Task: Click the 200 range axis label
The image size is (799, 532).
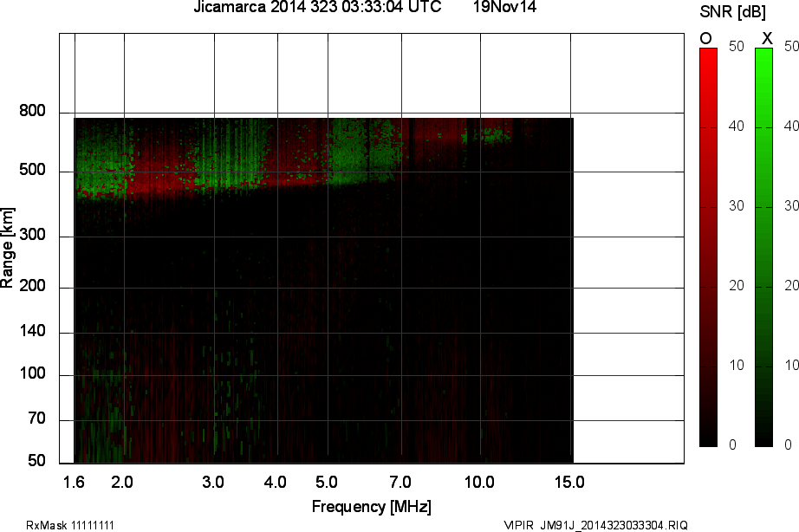Action: (x=32, y=285)
